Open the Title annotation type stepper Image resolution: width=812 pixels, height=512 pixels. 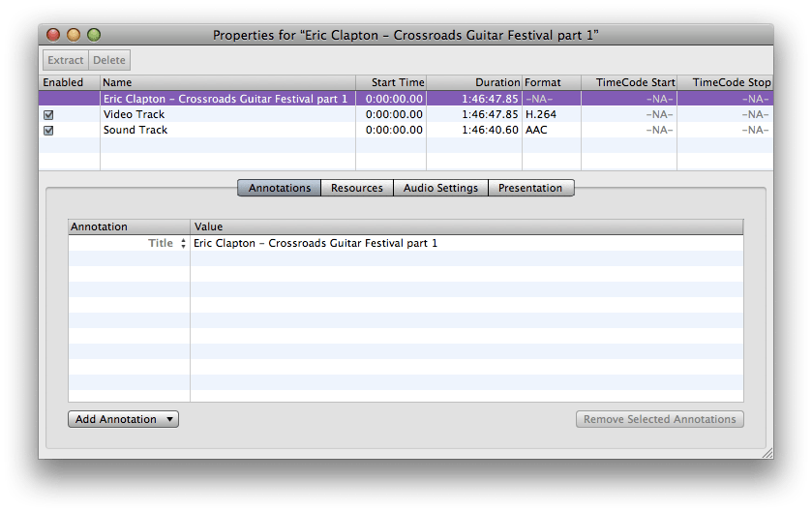coord(183,243)
